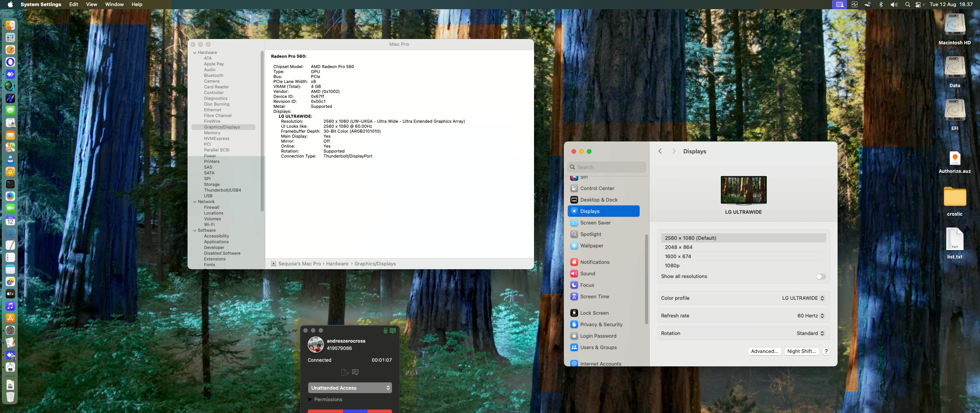Open the Unattended Access dropdown

350,387
